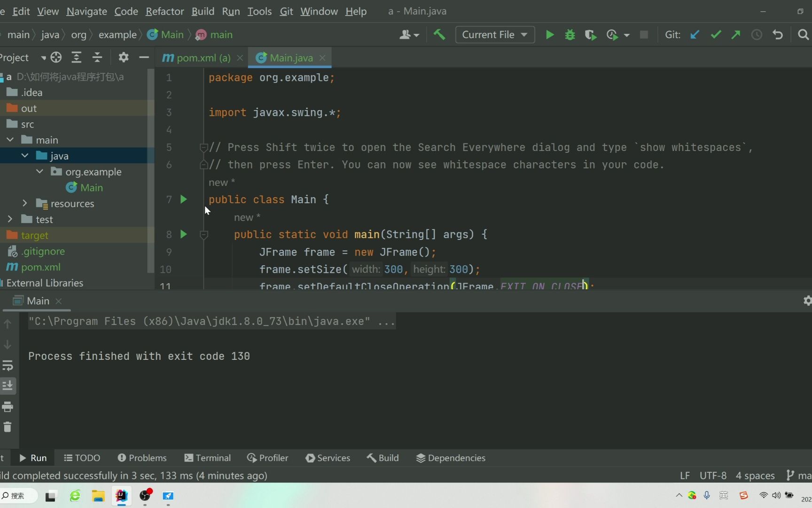Go up stack trace arrow
Viewport: 812px width, 508px height.
click(8, 324)
